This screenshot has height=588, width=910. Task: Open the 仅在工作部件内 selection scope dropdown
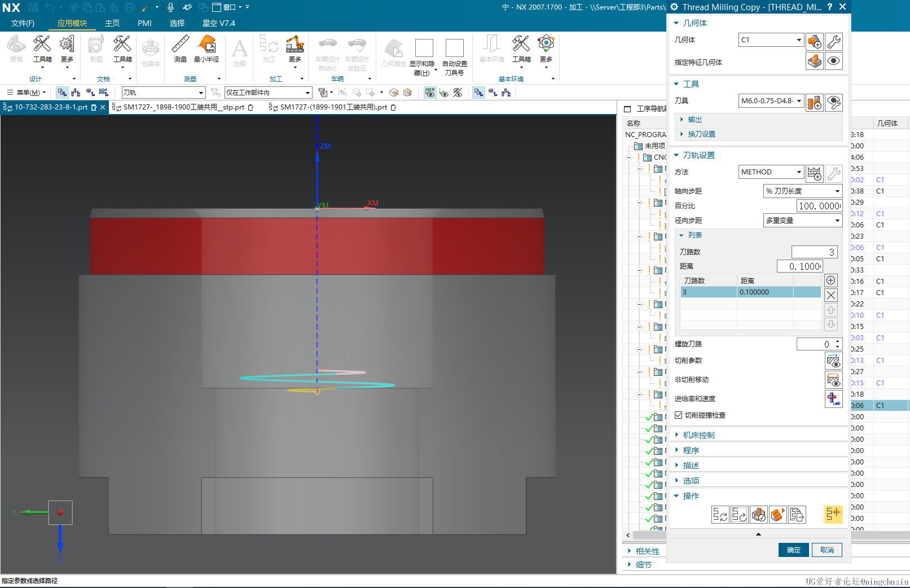pyautogui.click(x=268, y=93)
